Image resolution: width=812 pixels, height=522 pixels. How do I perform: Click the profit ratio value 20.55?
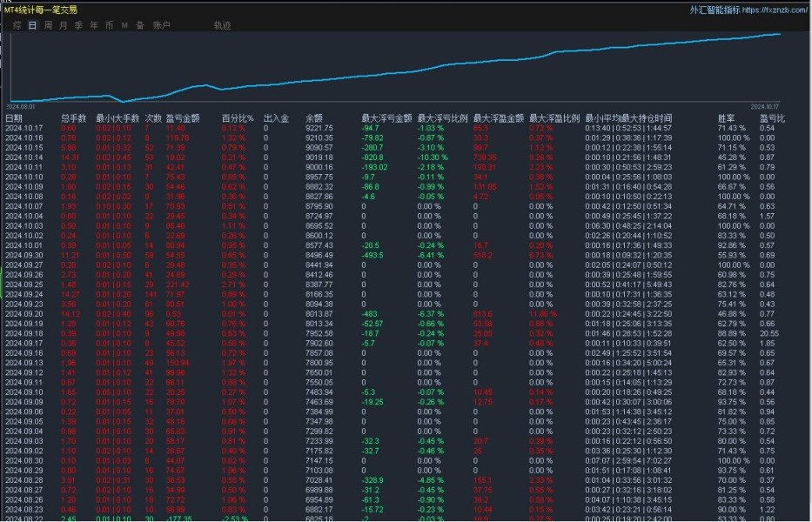[x=769, y=333]
